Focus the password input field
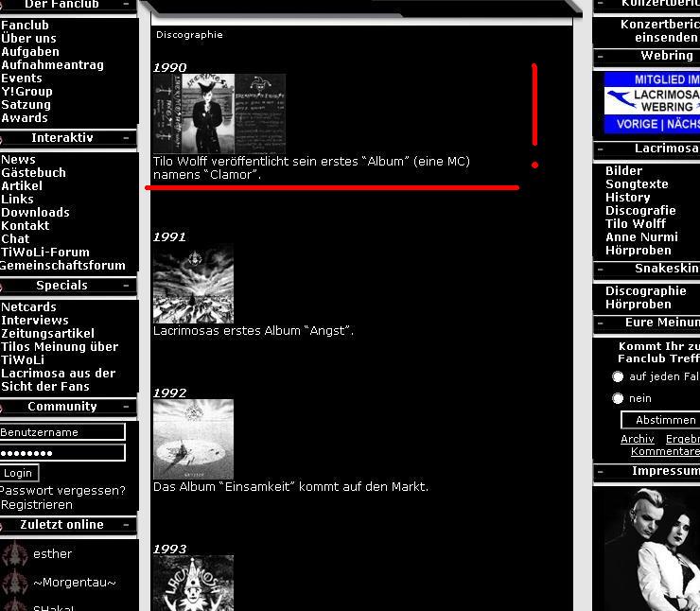The image size is (700, 611). [62, 452]
